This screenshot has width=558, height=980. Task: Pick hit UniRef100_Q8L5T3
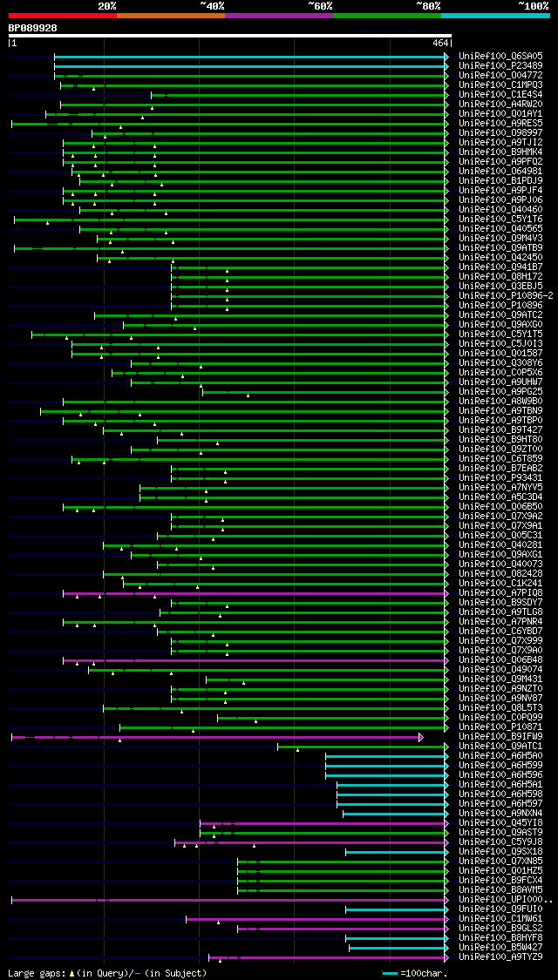pyautogui.click(x=500, y=707)
